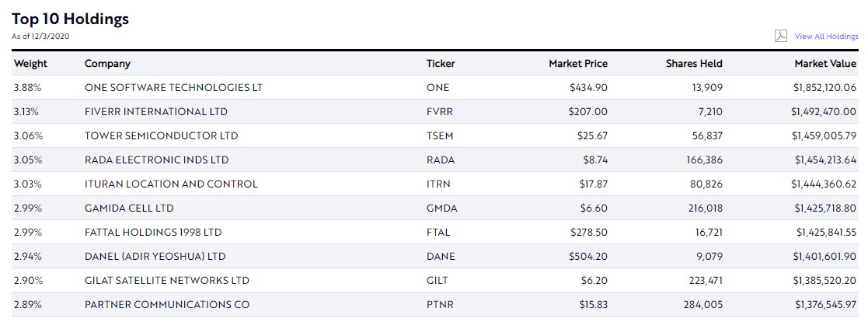
Task: Click the FTAL ticker symbol
Action: pos(438,233)
